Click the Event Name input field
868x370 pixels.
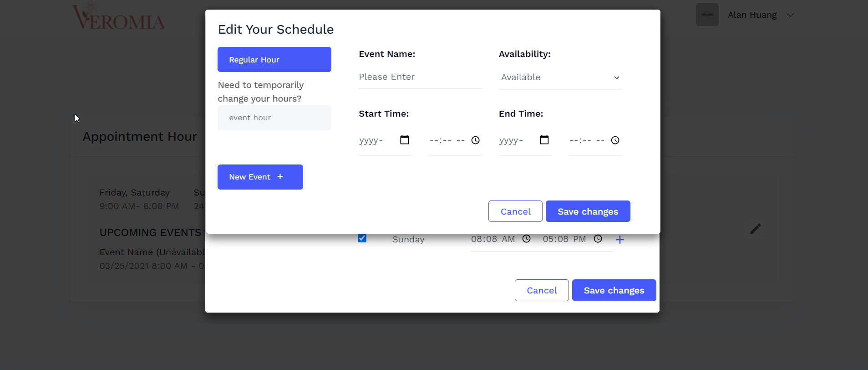(420, 77)
